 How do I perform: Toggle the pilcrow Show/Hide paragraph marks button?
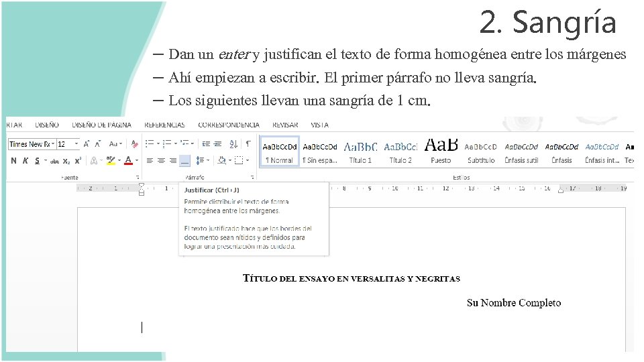point(248,143)
